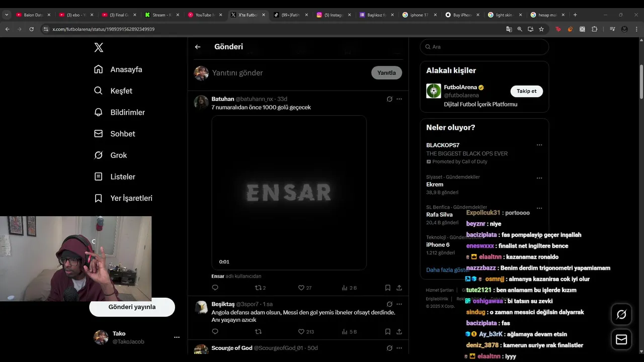Open Grok from sidebar
Screen dimensions: 644x362
point(111,155)
